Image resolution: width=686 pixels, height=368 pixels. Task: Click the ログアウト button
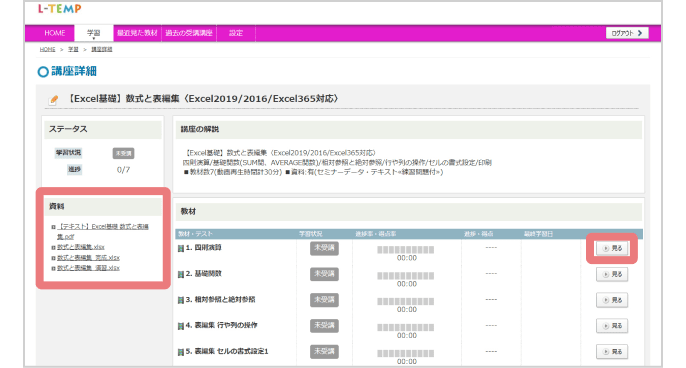point(627,33)
